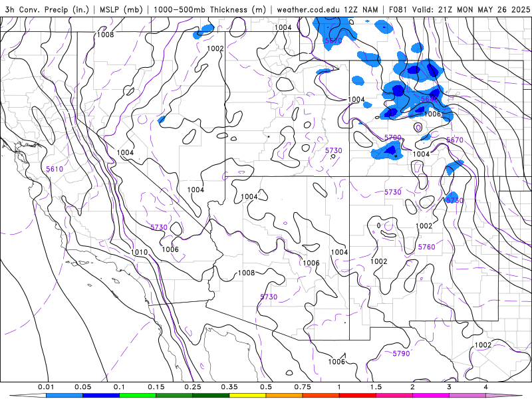Click the 0.01 legend value

46,387
